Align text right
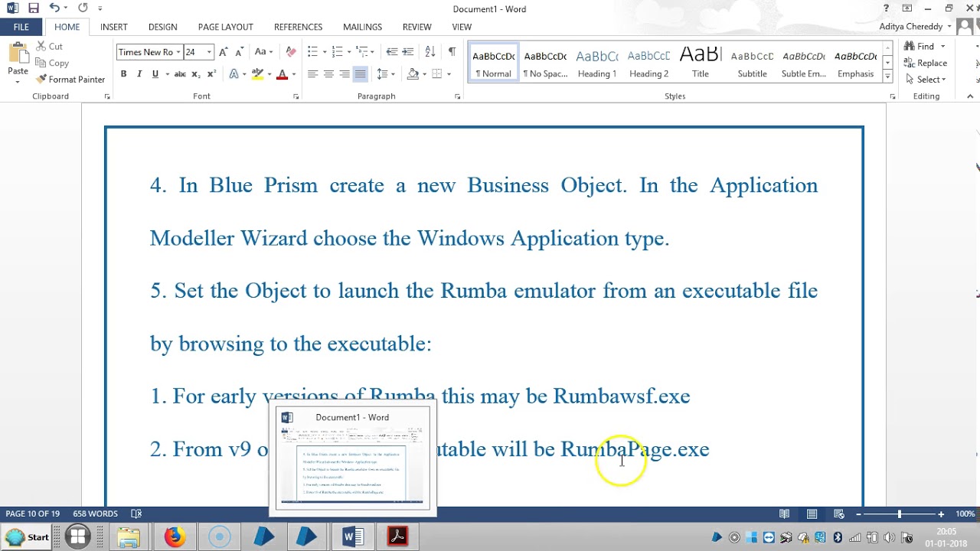This screenshot has width=980, height=551. [x=345, y=74]
